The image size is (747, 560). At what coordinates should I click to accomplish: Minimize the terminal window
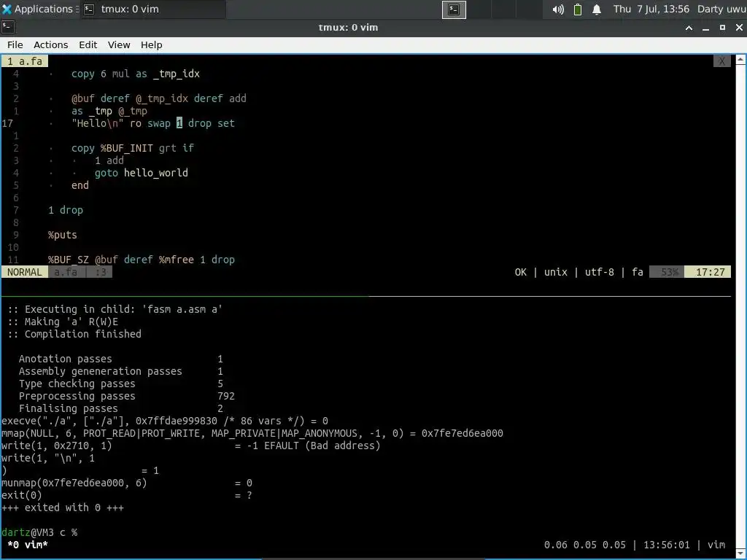point(705,28)
